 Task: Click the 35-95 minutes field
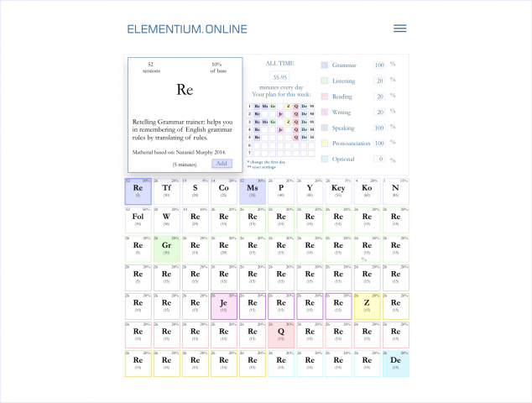tap(279, 77)
